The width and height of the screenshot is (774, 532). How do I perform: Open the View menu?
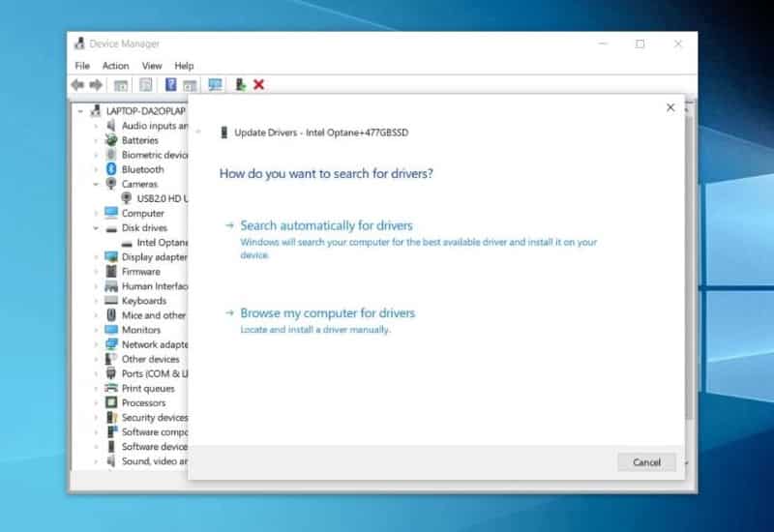[152, 66]
